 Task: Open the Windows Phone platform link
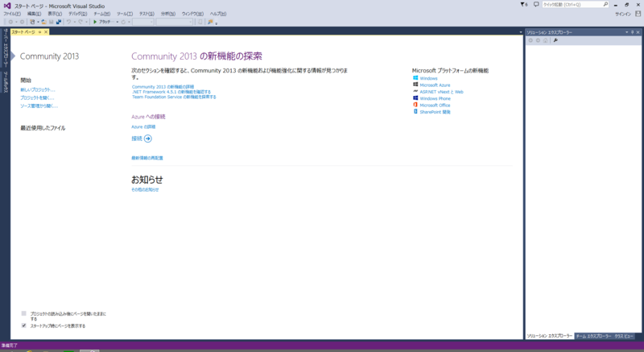(435, 98)
